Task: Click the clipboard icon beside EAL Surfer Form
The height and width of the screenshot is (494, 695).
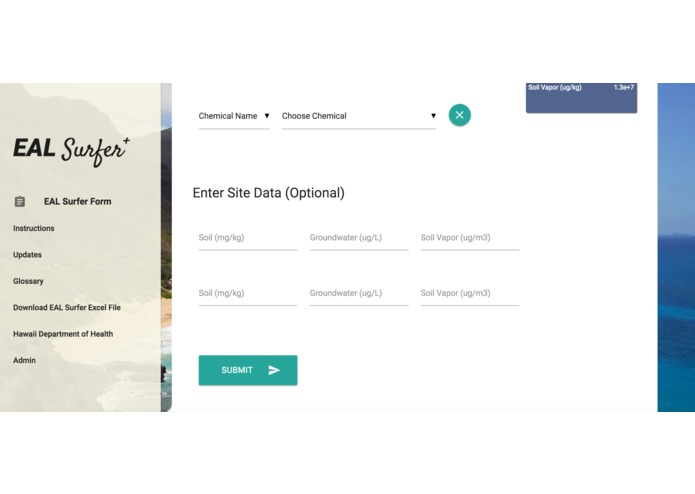Action: 20,202
